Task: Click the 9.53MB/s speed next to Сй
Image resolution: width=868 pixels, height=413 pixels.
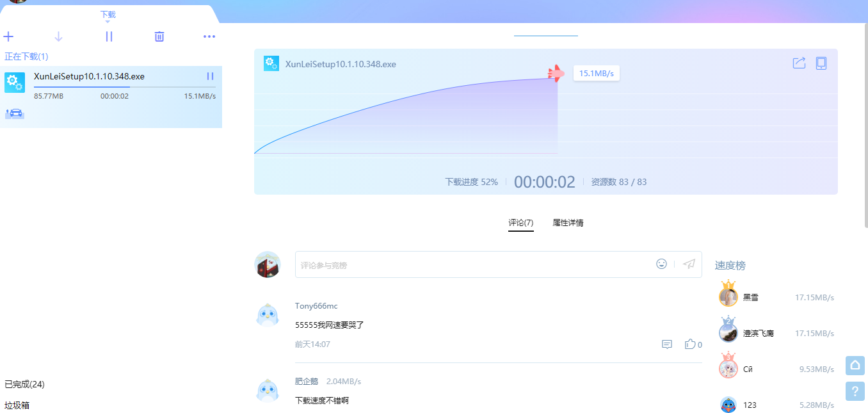Action: (x=817, y=369)
